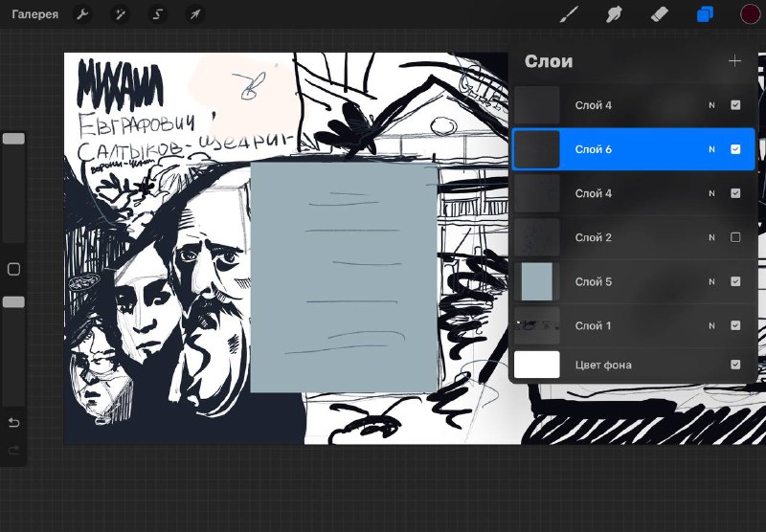Screen dimensions: 766x532
Task: Open blend mode N for Слой 6
Action: click(x=711, y=149)
